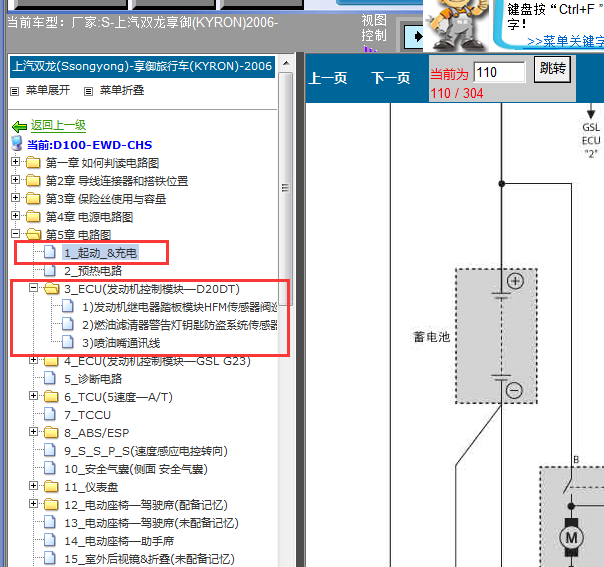604x567 pixels.
Task: Click the tree panel scrollbar thumb
Action: 285,188
